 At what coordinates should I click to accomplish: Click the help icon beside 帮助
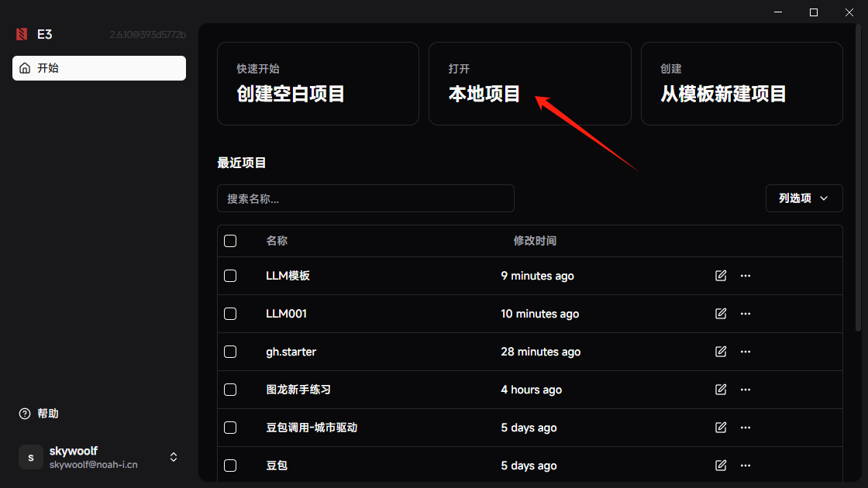(25, 414)
